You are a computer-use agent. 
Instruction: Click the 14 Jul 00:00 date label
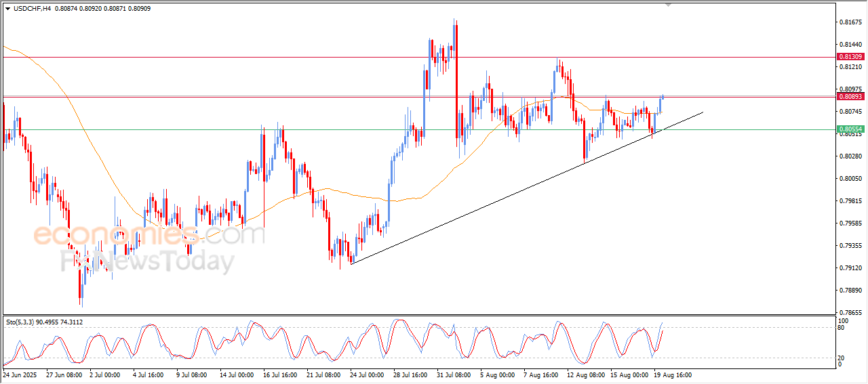(237, 374)
